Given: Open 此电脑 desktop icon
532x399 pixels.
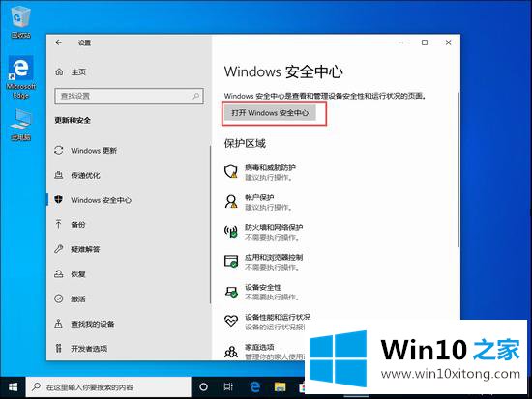Looking at the screenshot, I should (21, 125).
